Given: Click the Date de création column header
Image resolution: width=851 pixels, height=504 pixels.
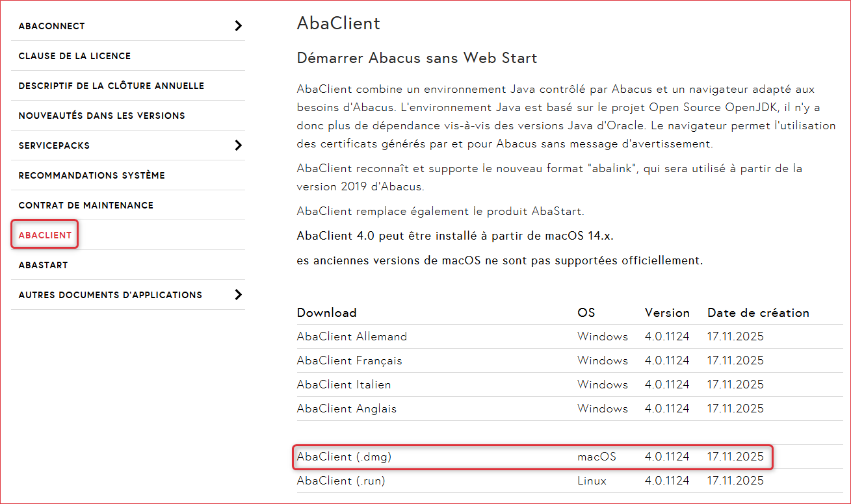Looking at the screenshot, I should (758, 313).
